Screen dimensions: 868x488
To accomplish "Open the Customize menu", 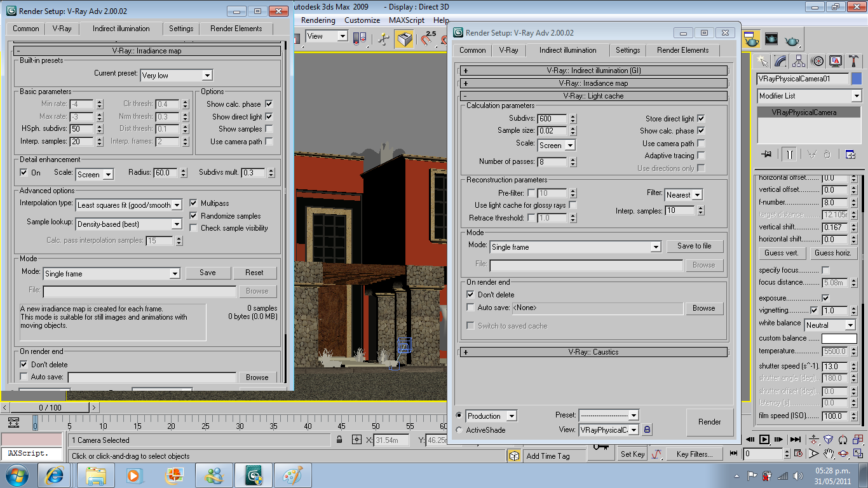I will pyautogui.click(x=362, y=20).
